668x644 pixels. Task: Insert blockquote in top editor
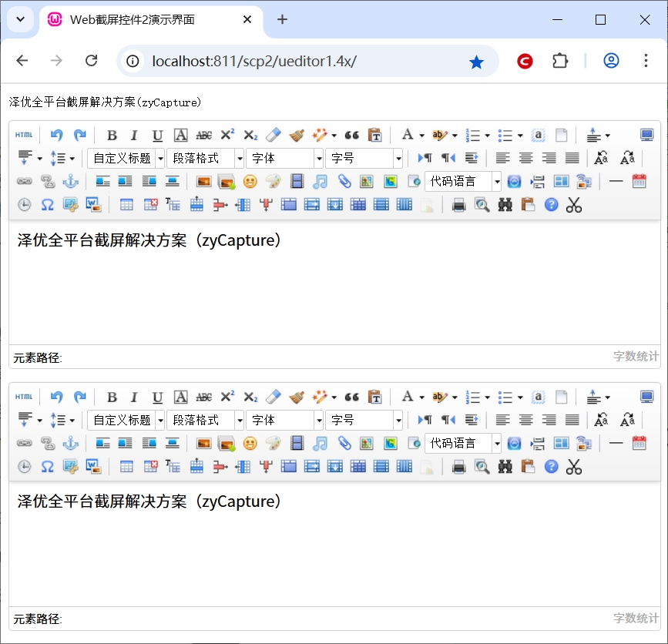352,135
